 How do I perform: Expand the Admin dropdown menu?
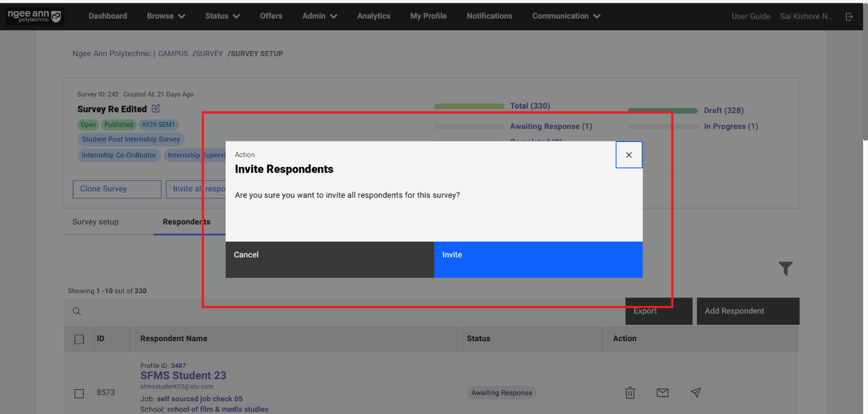coord(320,16)
